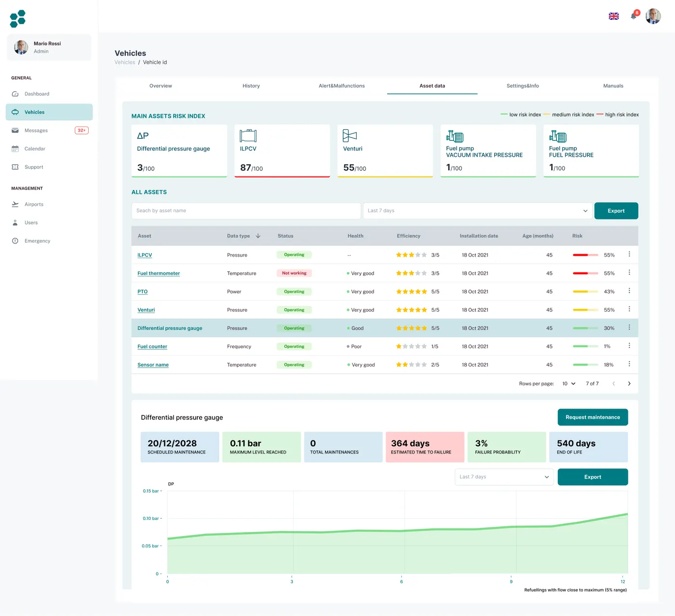Click the Vehicles sidebar icon

(x=15, y=112)
